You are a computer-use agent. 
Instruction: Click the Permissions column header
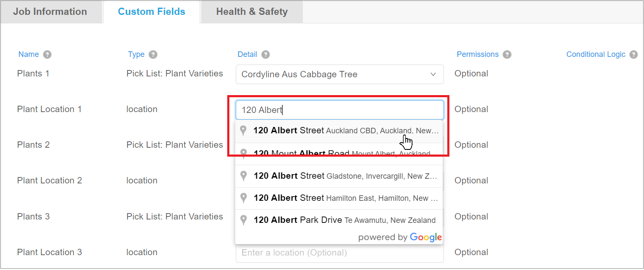coord(478,54)
